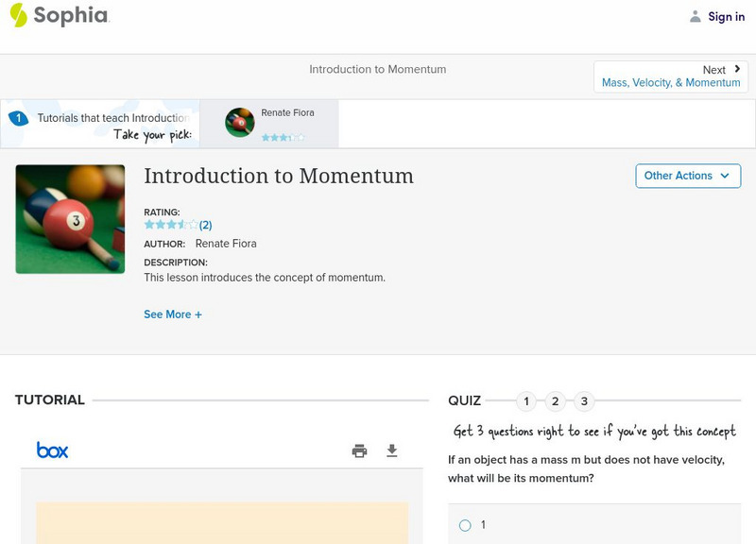Viewport: 756px width, 544px height.
Task: Click the star rating next to (2)
Action: click(168, 225)
